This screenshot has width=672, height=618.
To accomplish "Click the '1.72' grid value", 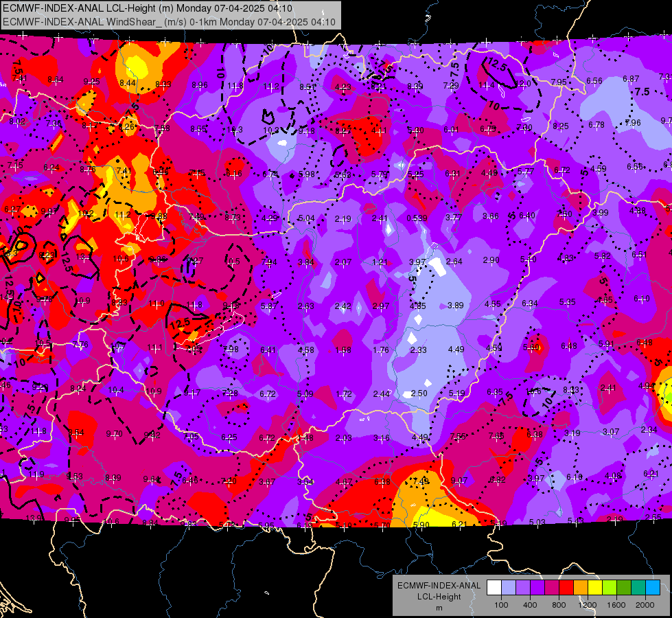I will click(x=344, y=393).
